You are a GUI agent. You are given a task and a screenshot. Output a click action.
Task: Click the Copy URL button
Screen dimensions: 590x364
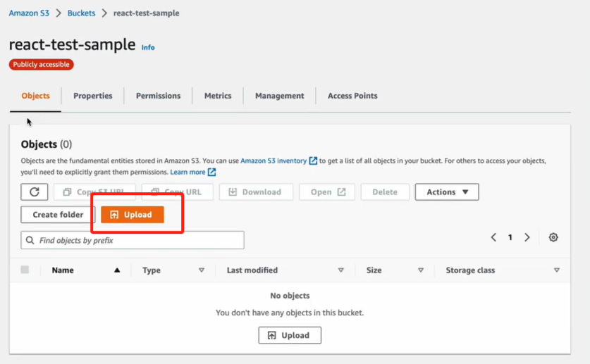[x=177, y=192]
